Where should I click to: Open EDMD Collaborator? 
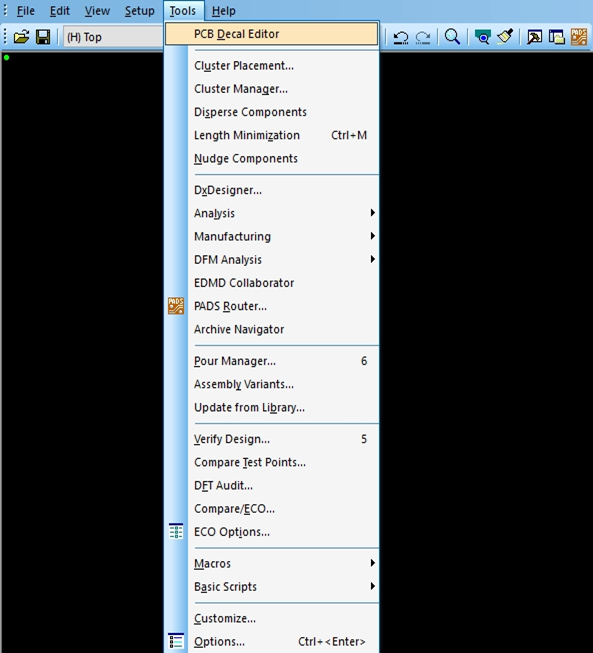tap(272, 283)
